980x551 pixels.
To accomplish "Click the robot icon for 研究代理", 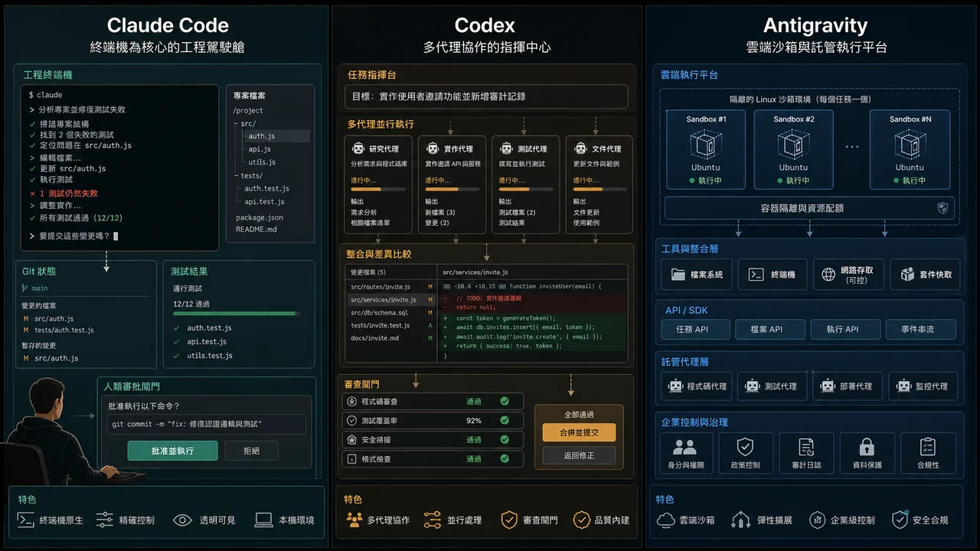I will point(358,148).
